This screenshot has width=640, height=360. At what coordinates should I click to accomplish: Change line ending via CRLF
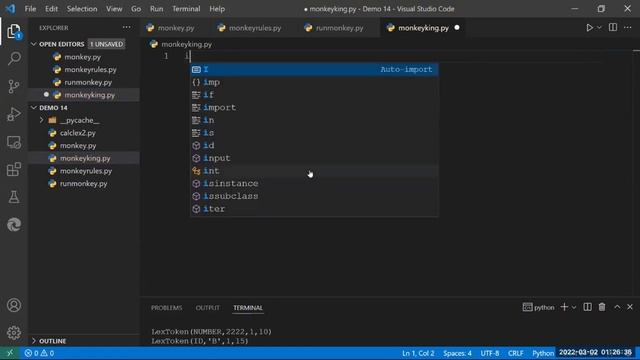click(516, 353)
